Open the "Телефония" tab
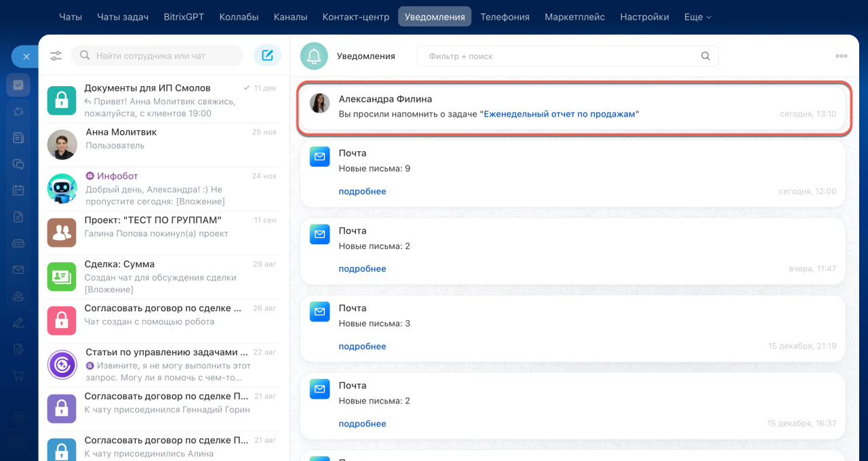868x461 pixels. click(505, 17)
